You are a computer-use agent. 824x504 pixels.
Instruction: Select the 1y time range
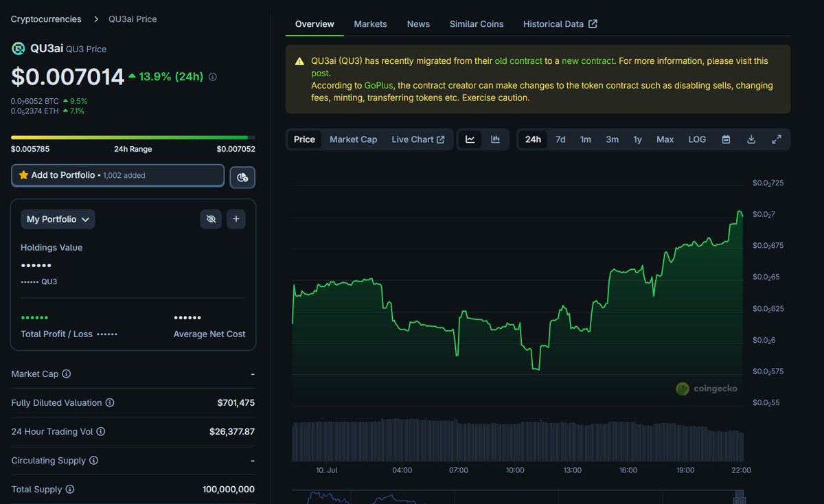pyautogui.click(x=637, y=139)
